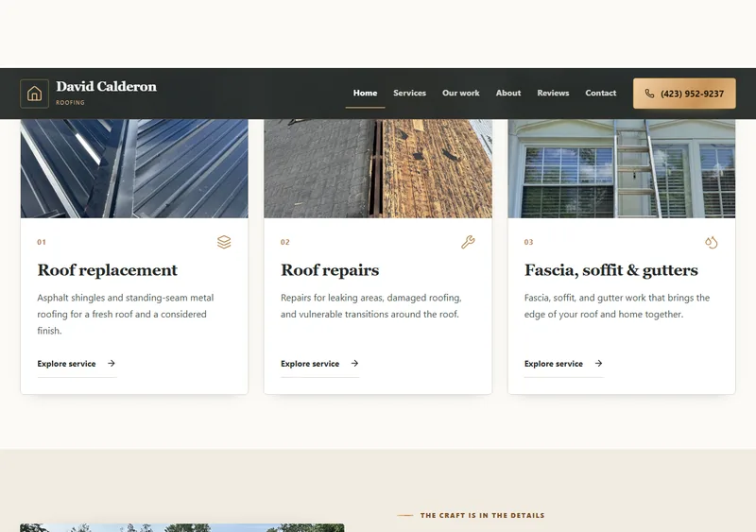The height and width of the screenshot is (532, 756).
Task: Open the Home nav item
Action: (x=365, y=94)
